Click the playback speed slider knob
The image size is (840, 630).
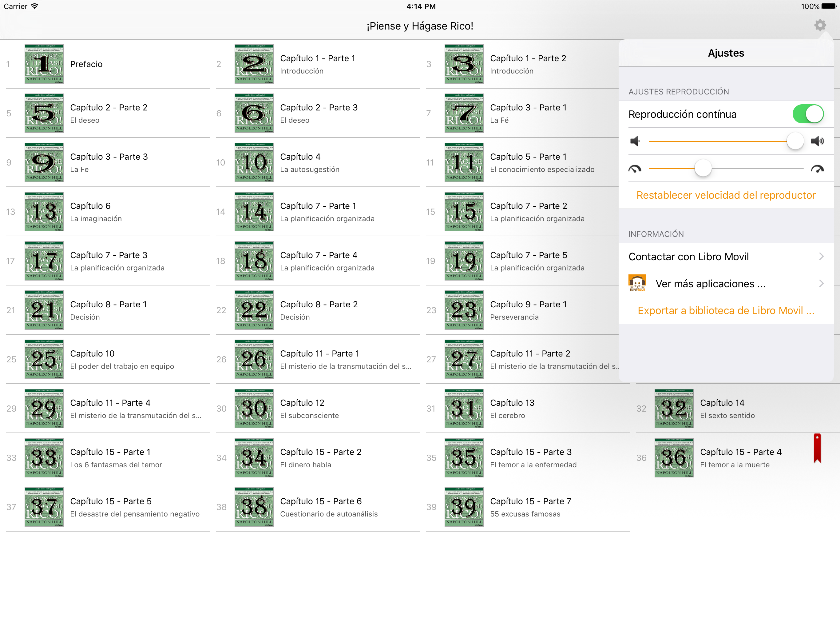(x=703, y=168)
